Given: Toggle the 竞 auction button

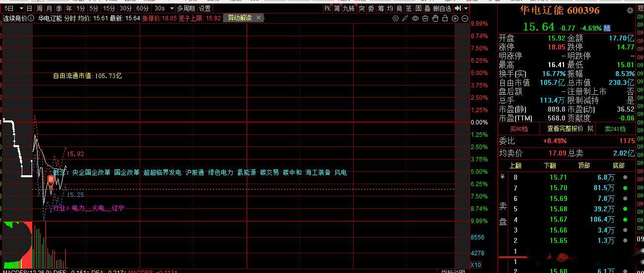Looking at the screenshot, I should point(400,8).
